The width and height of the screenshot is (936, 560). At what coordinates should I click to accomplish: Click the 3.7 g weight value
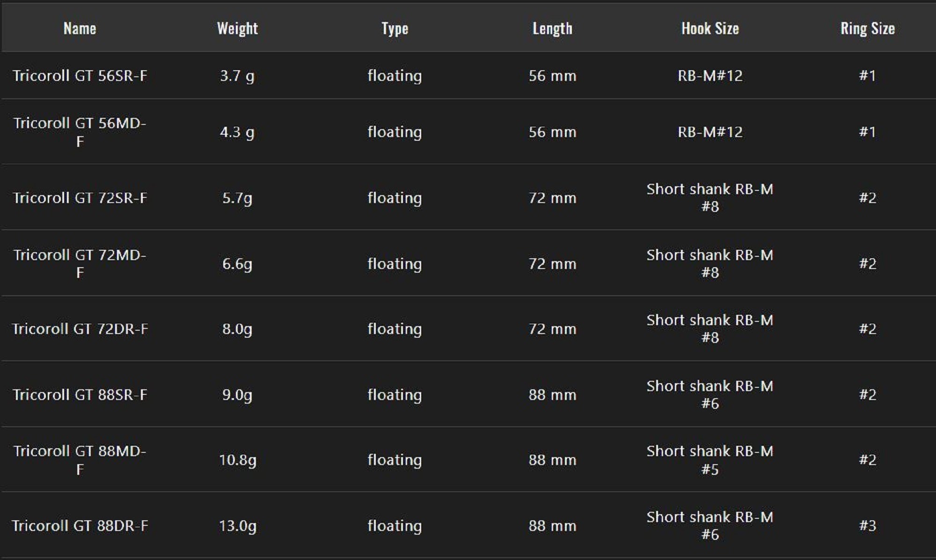(x=237, y=76)
